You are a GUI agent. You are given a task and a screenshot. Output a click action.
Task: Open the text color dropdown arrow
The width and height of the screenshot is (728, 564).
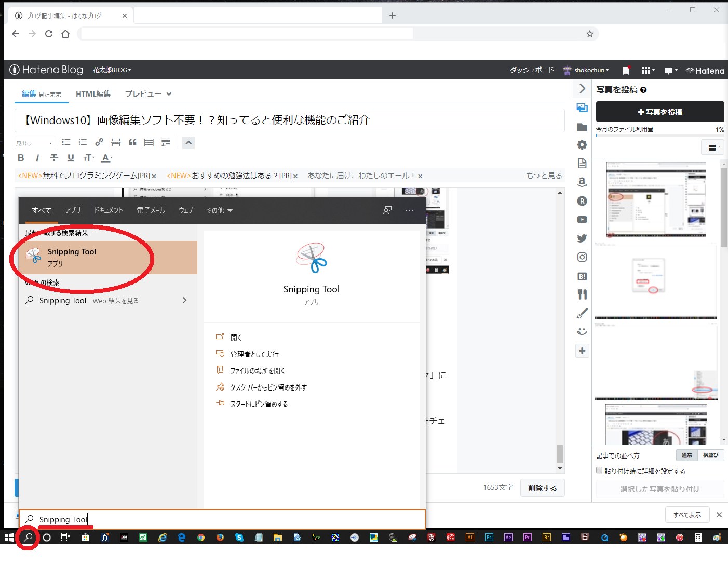[112, 157]
